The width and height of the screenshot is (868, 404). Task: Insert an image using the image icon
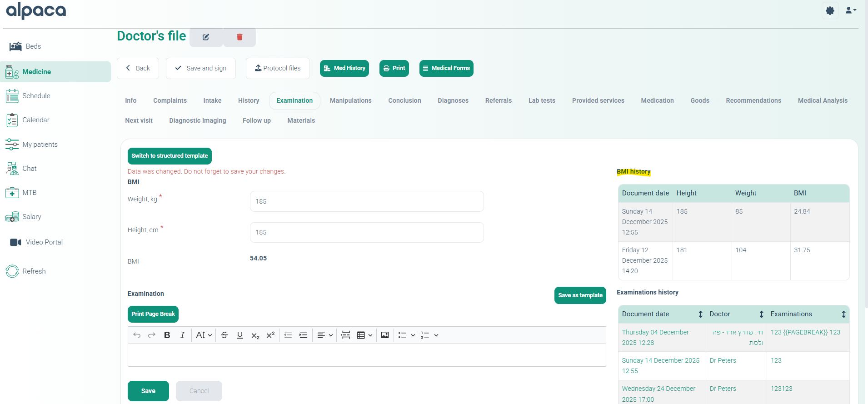coord(385,335)
